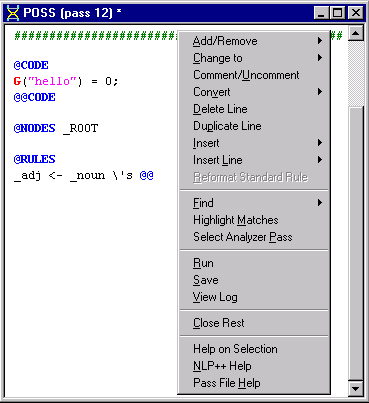The height and width of the screenshot is (403, 369).
Task: Click the _ROOT text after @NODES
Action: tap(80, 128)
